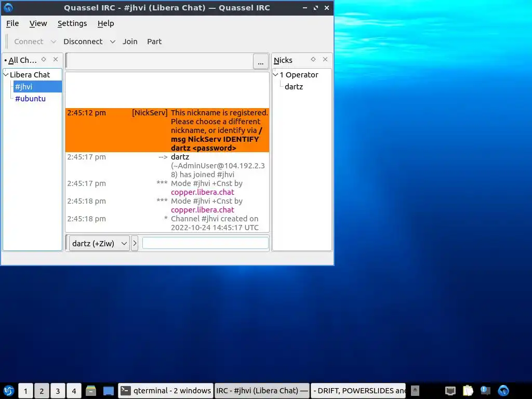This screenshot has width=532, height=399.
Task: Open the file manager taskbar icon
Action: coord(90,391)
